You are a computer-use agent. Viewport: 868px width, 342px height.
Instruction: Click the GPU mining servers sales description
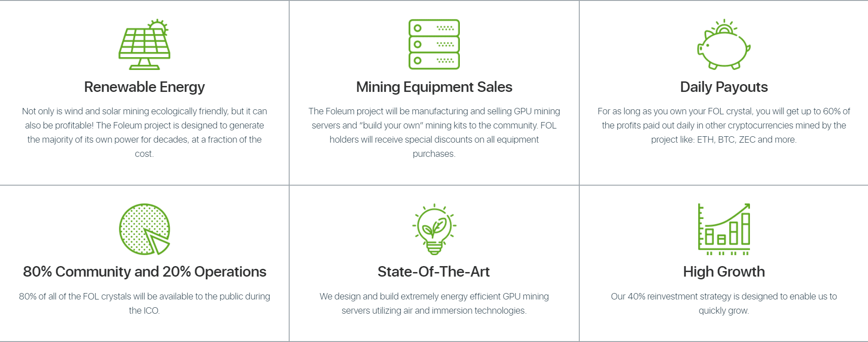point(434,132)
